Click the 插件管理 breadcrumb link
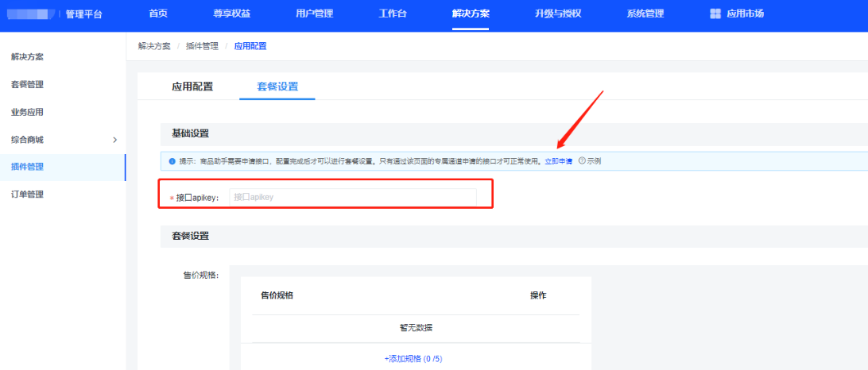 pos(202,47)
